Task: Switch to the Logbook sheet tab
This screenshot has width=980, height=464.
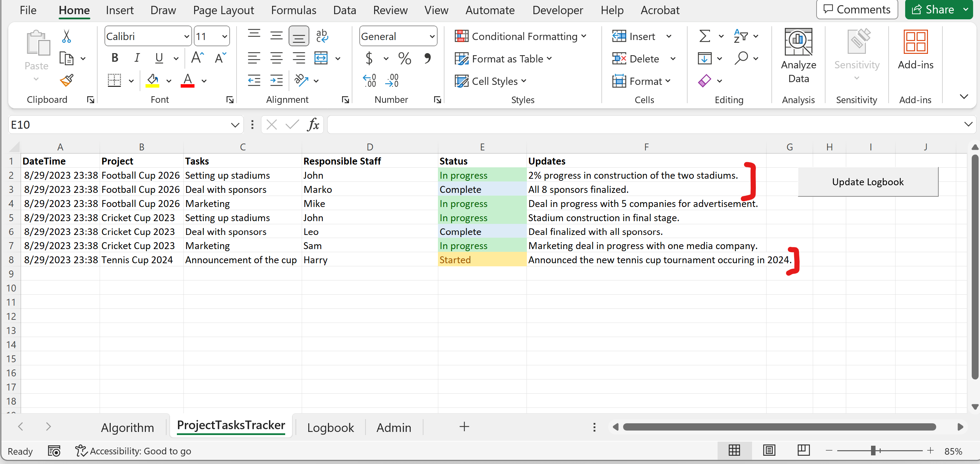Action: click(x=330, y=427)
